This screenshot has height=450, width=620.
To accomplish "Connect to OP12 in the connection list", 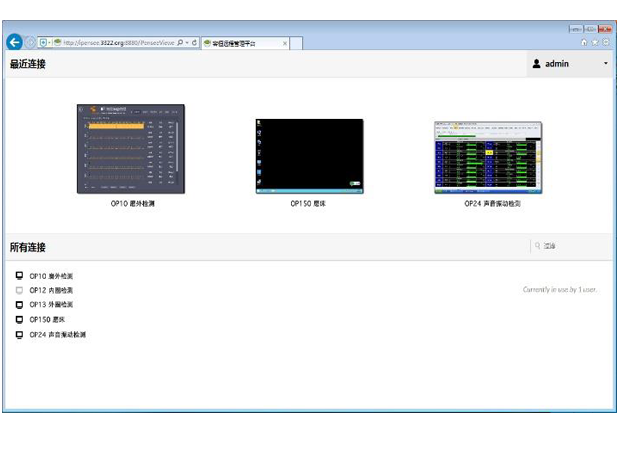I will click(51, 290).
